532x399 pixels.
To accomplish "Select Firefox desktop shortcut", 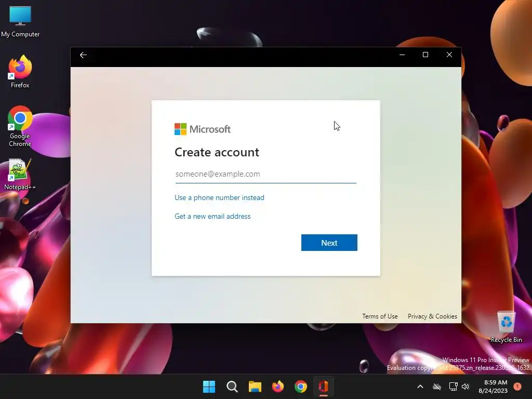I will [20, 72].
